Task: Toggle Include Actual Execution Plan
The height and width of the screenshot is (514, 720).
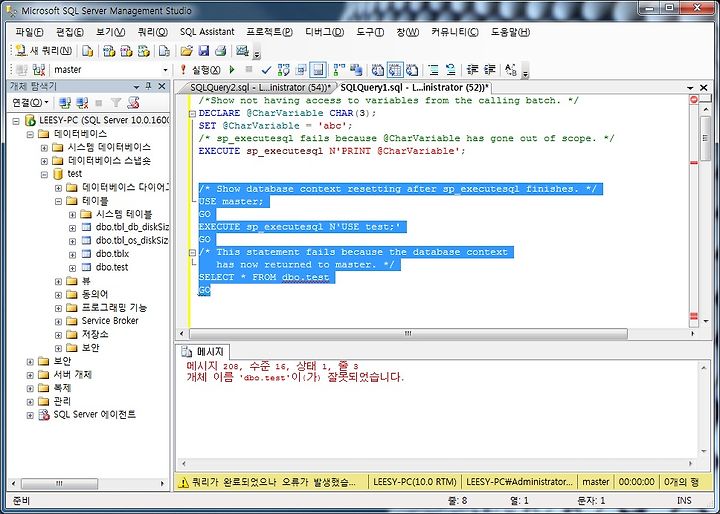Action: [x=339, y=70]
